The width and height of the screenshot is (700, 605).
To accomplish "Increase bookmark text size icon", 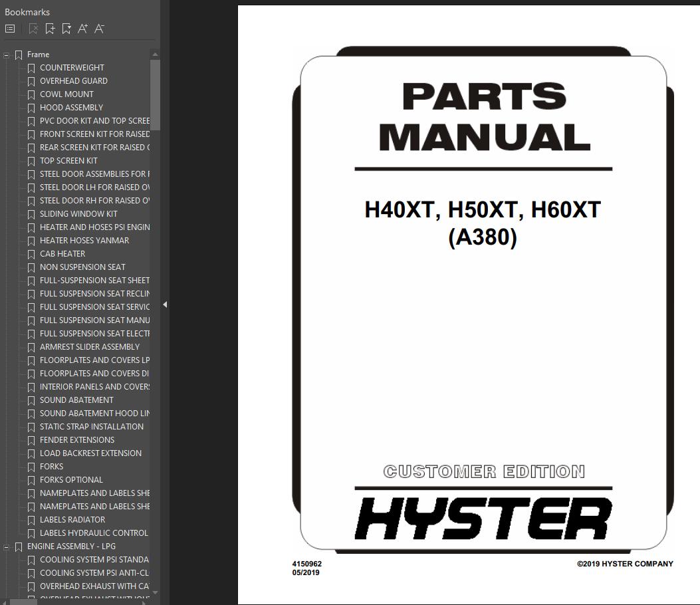I will click(82, 29).
